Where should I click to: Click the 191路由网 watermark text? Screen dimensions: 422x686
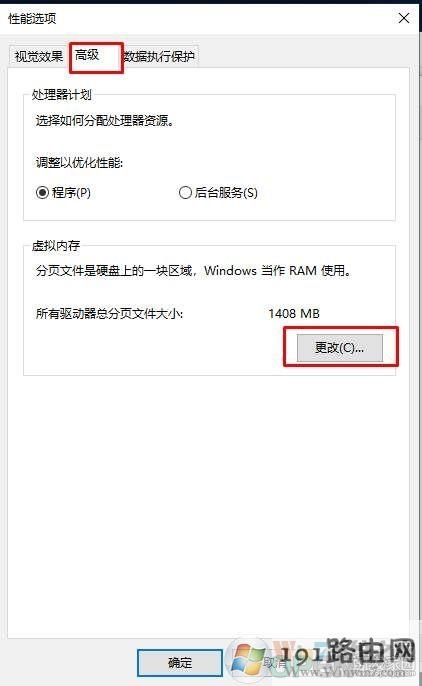coord(347,652)
